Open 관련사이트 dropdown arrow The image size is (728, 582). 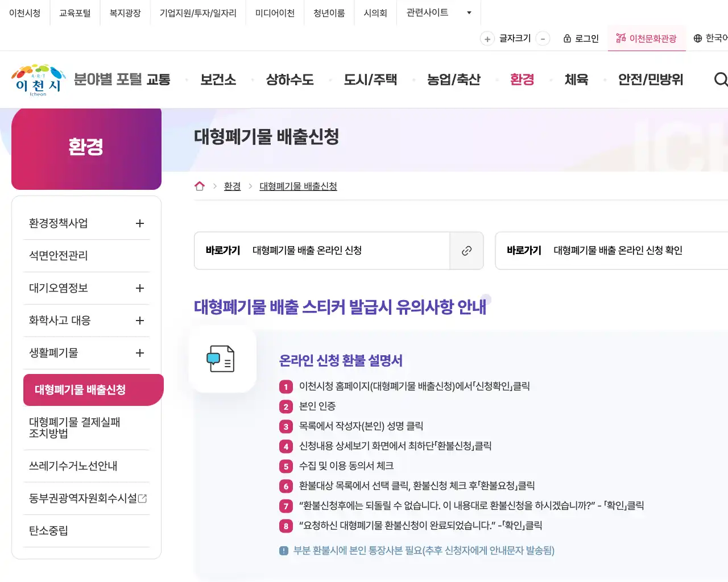click(469, 13)
